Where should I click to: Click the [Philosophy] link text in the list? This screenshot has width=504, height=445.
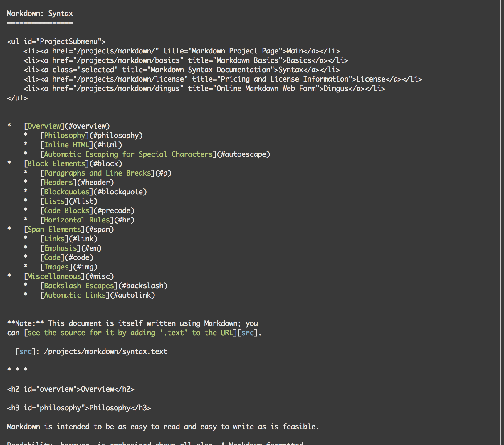(64, 136)
